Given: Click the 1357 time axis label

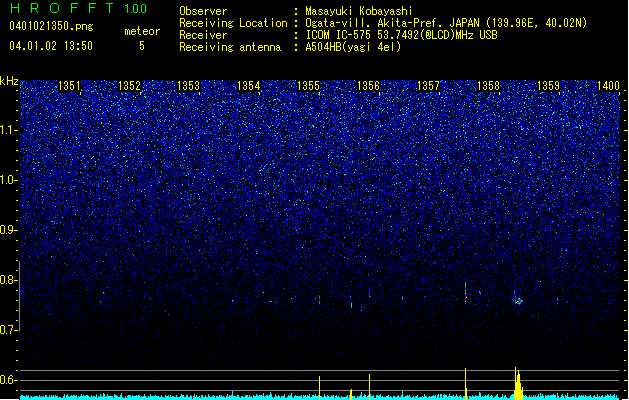Looking at the screenshot, I should pyautogui.click(x=428, y=86).
